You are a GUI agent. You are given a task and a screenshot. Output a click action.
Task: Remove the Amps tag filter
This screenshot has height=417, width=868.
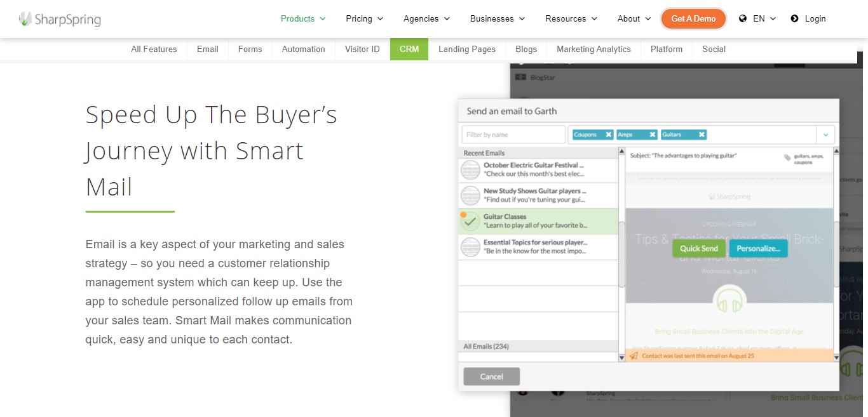(652, 135)
